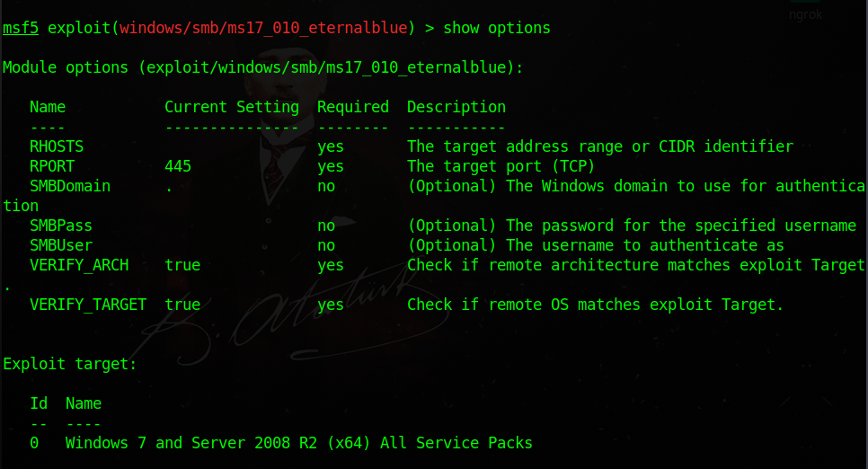868x469 pixels.
Task: Click the SMBPass option row name
Action: [x=61, y=226]
